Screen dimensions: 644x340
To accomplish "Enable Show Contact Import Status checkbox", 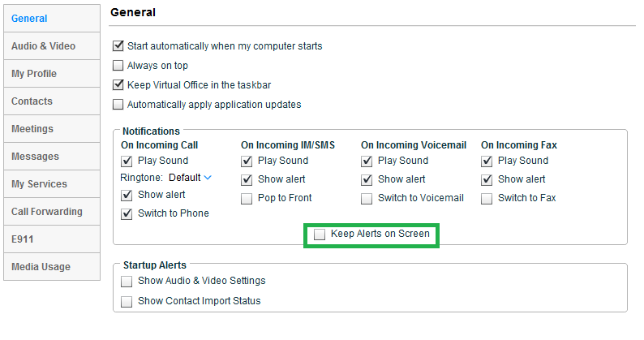I will (x=127, y=301).
